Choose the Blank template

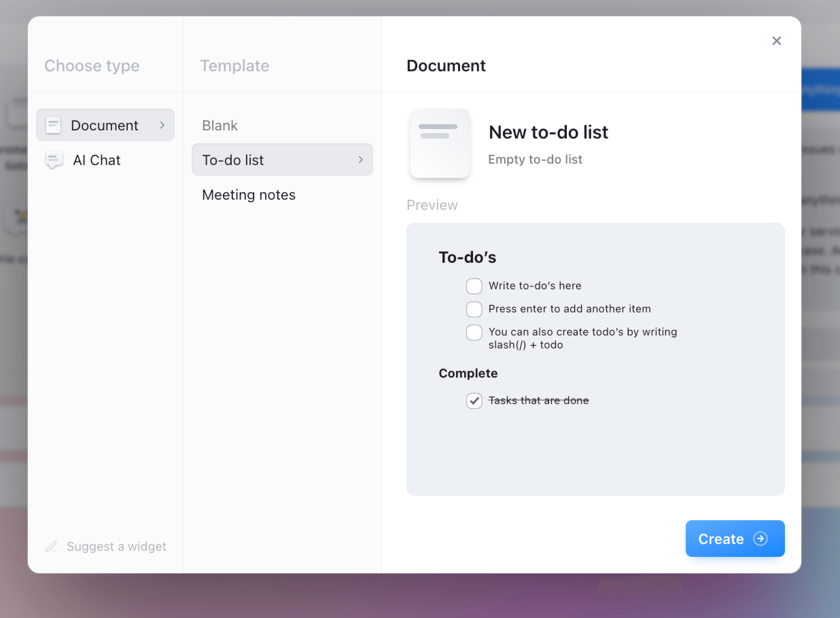coord(282,125)
